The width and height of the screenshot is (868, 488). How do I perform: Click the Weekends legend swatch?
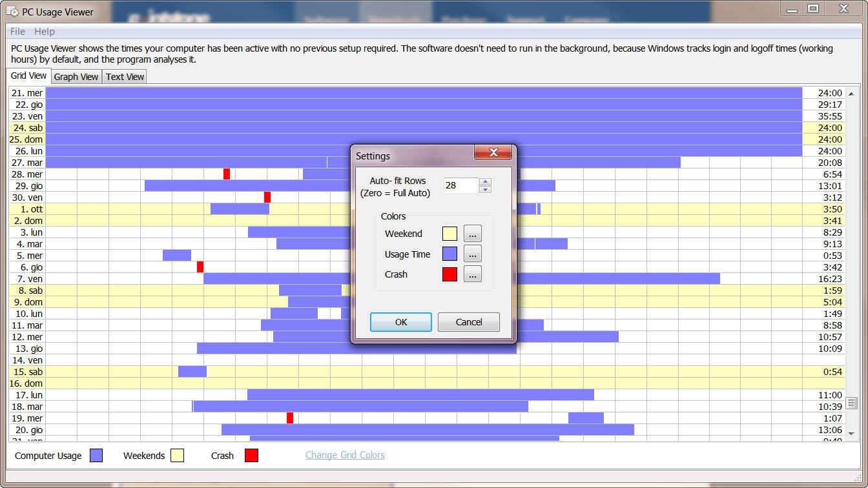point(177,456)
